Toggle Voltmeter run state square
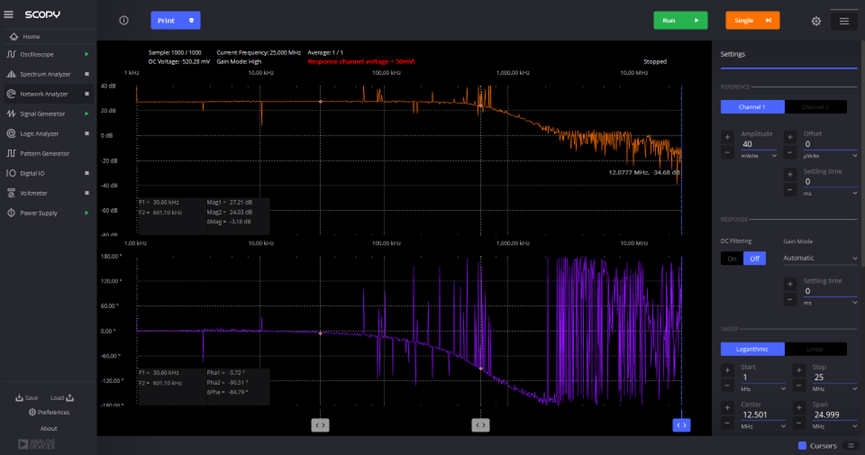865x455 pixels. tap(87, 194)
